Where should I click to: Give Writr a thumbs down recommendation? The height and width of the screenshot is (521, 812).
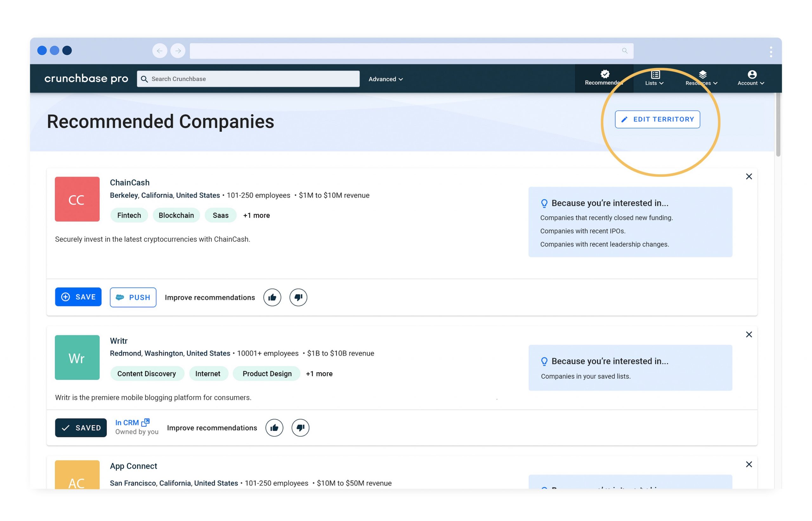pyautogui.click(x=300, y=428)
